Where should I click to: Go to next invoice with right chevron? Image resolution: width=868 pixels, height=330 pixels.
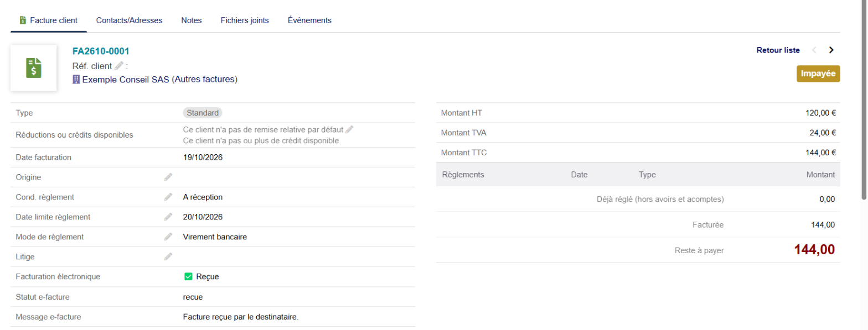point(831,50)
